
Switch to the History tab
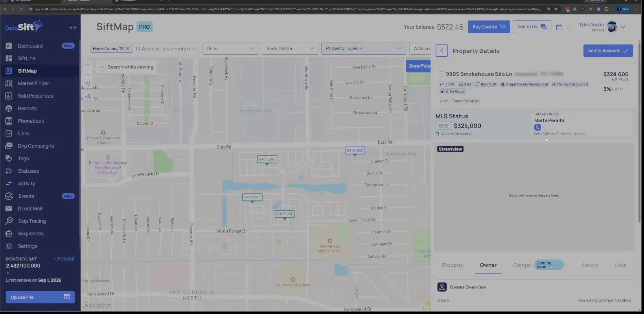[x=589, y=265]
